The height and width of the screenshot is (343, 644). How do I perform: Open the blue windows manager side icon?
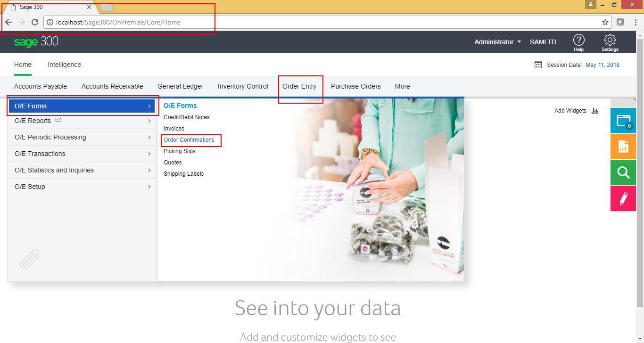pos(623,121)
